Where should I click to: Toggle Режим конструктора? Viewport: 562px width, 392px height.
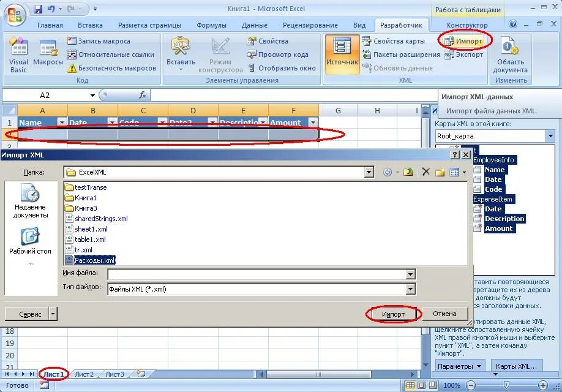tap(220, 55)
